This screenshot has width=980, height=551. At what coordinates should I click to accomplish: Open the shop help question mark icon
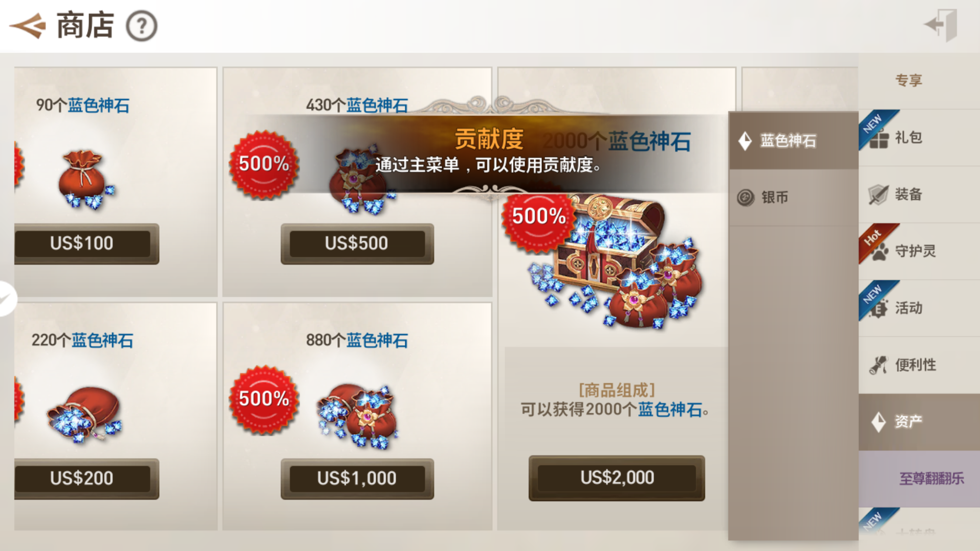141,26
